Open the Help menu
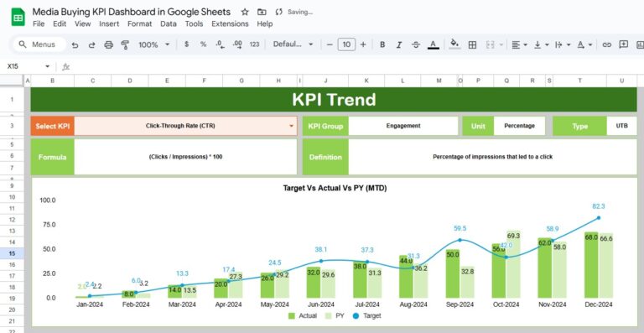The image size is (644, 333). pyautogui.click(x=265, y=23)
